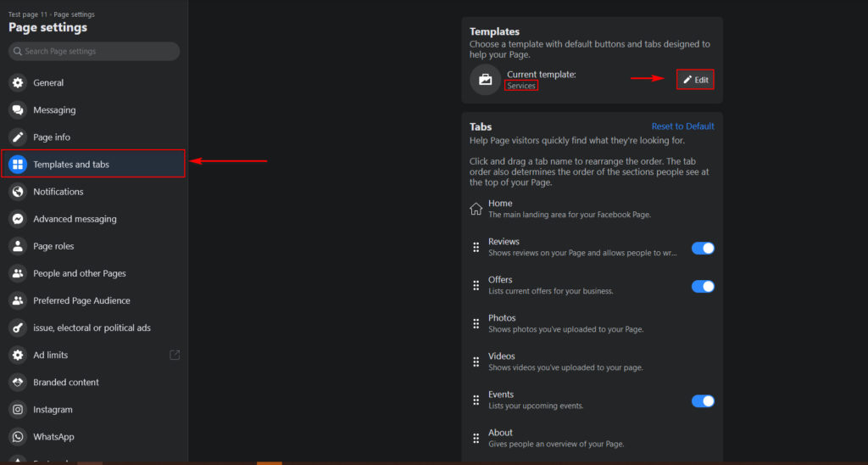Screen dimensions: 868x465
Task: Click the Edit template button
Action: pos(695,79)
